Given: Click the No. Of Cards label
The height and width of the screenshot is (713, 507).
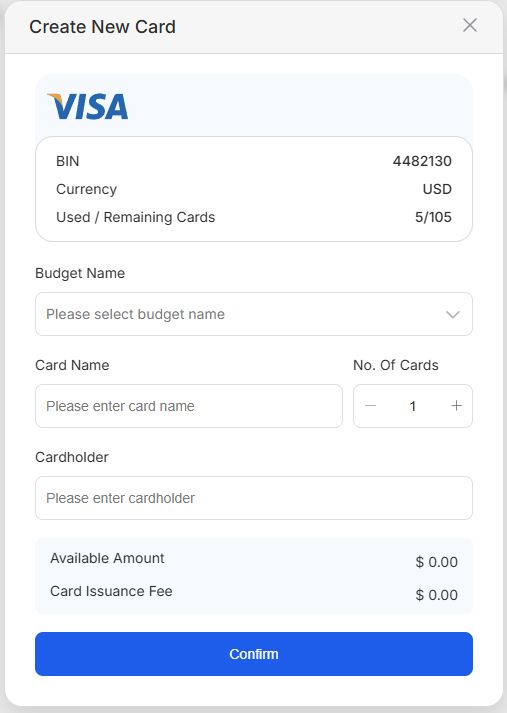Looking at the screenshot, I should 396,365.
